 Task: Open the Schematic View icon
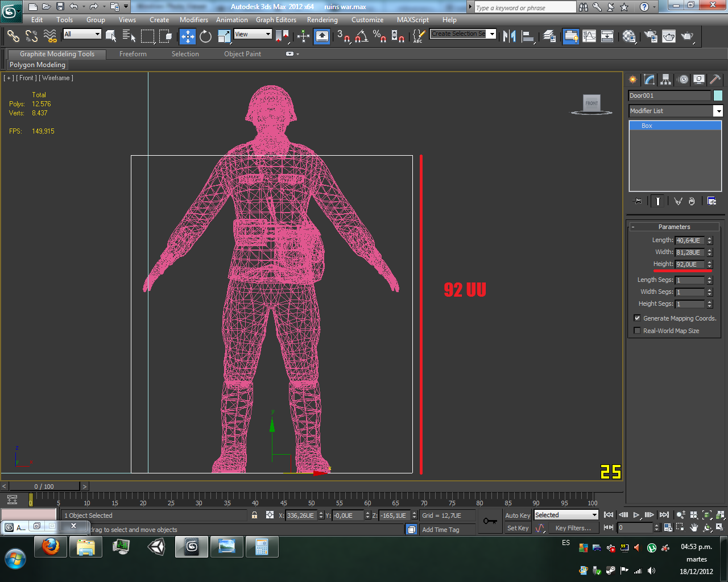607,36
